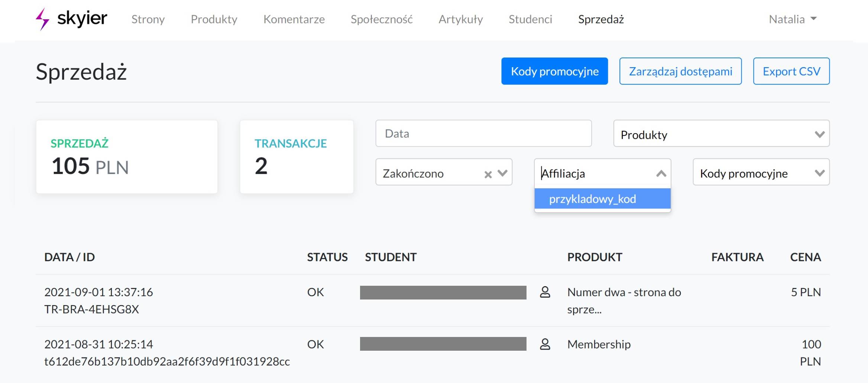
Task: Click the blue Kody promocyjne button
Action: pyautogui.click(x=554, y=71)
